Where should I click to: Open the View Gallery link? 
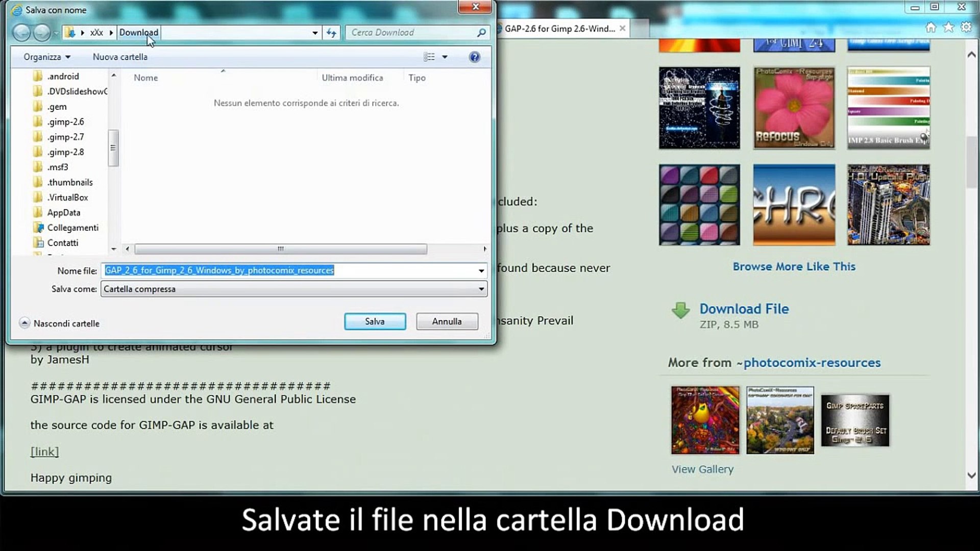(x=702, y=469)
